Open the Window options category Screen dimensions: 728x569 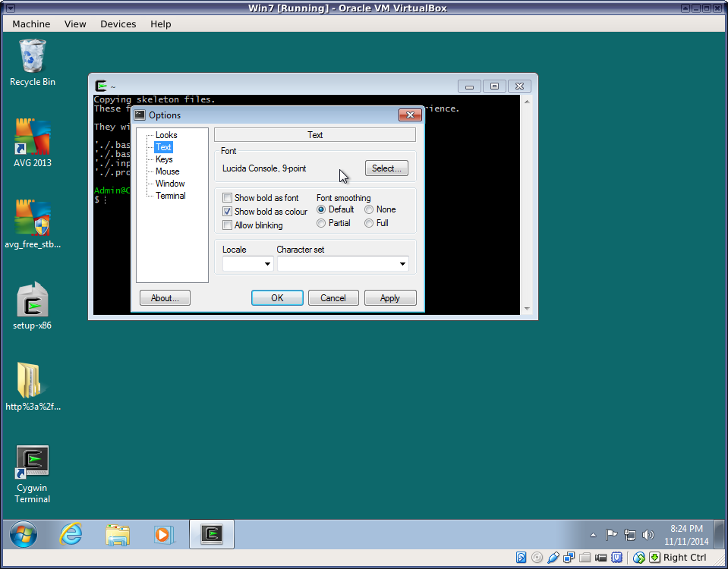point(170,184)
